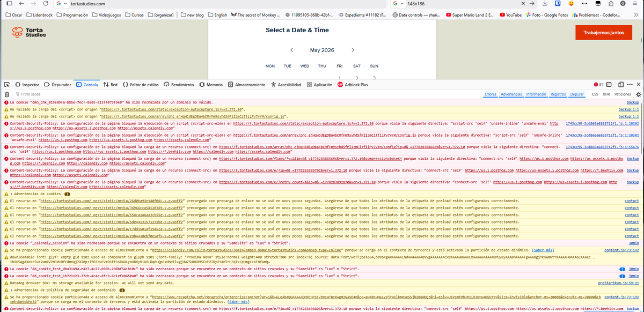This screenshot has height=312, width=644.
Task: Switch to the Depurador tab
Action: click(x=57, y=85)
